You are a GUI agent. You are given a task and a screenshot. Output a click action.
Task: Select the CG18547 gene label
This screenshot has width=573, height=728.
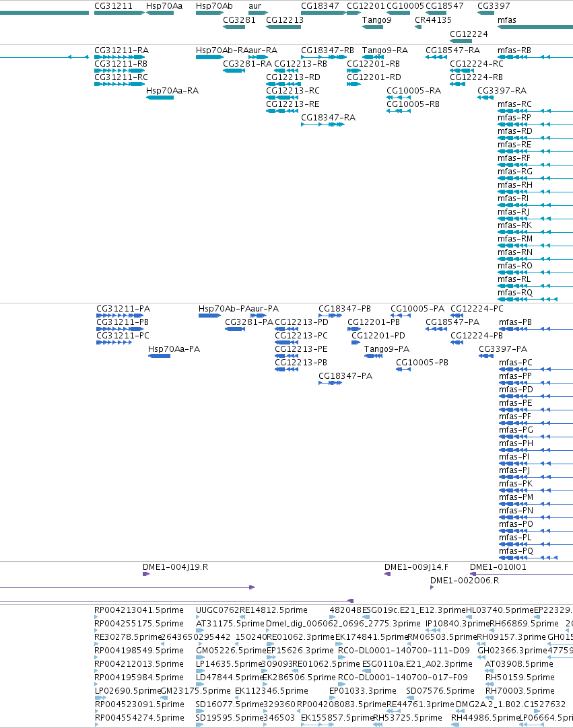[444, 6]
